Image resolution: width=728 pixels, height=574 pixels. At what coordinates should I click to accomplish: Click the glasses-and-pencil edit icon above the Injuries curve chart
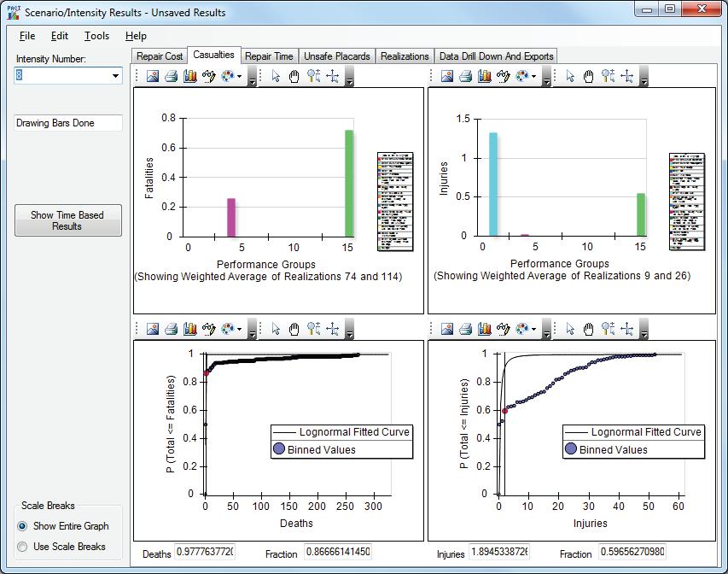pos(504,329)
